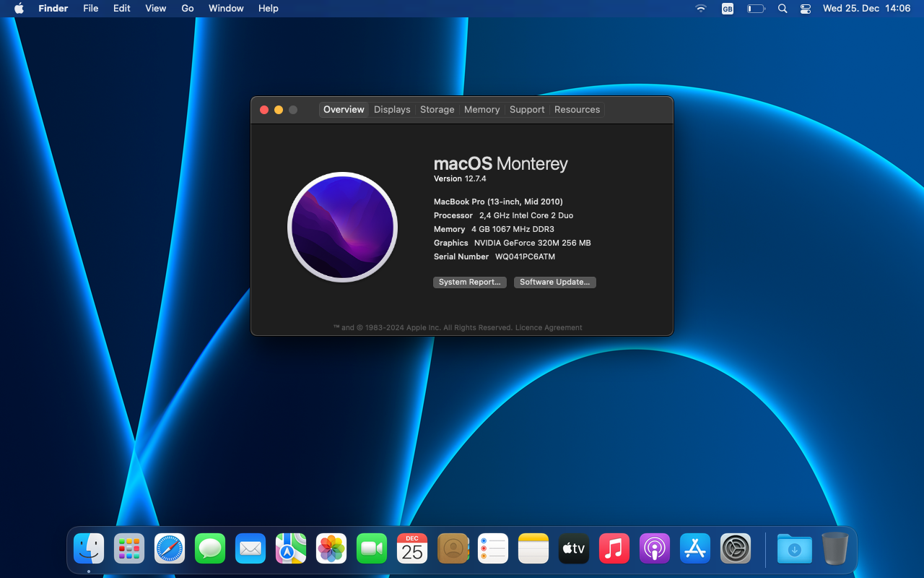
Task: Open Photos app in Dock
Action: (x=331, y=549)
